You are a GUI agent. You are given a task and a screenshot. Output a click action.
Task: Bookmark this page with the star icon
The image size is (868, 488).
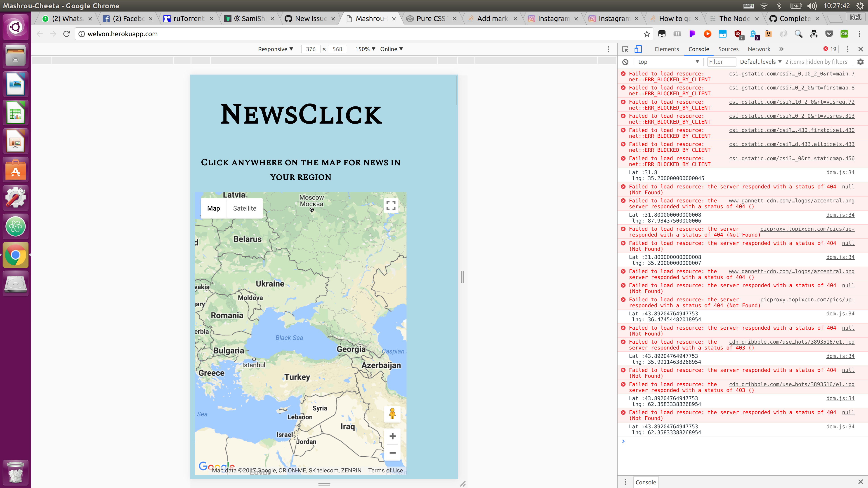point(646,34)
